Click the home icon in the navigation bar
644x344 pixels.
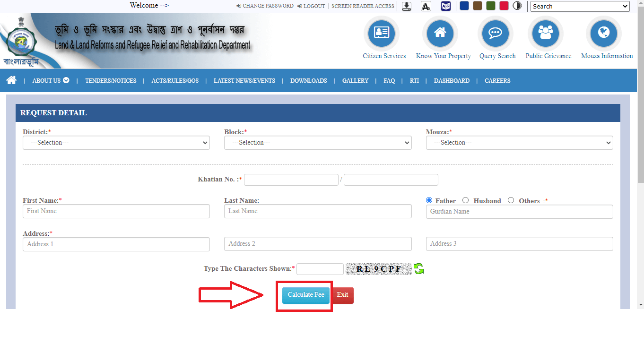(x=11, y=80)
